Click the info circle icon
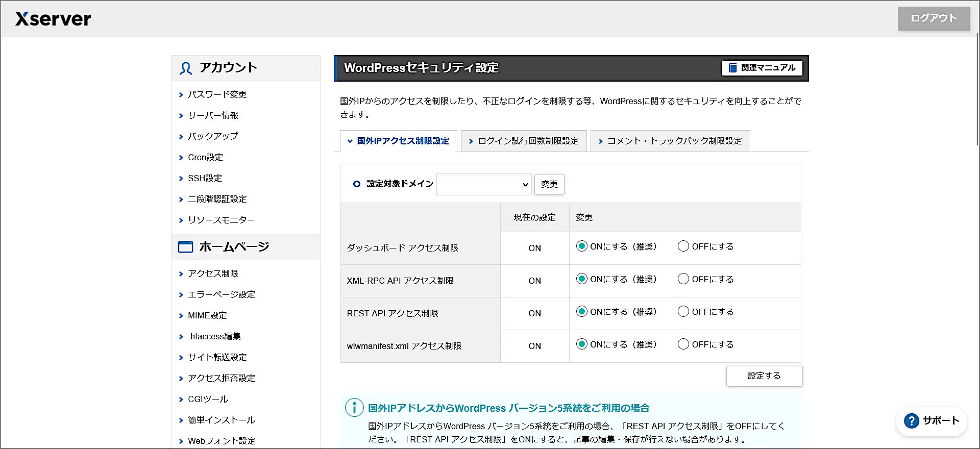980x449 pixels. (x=354, y=408)
